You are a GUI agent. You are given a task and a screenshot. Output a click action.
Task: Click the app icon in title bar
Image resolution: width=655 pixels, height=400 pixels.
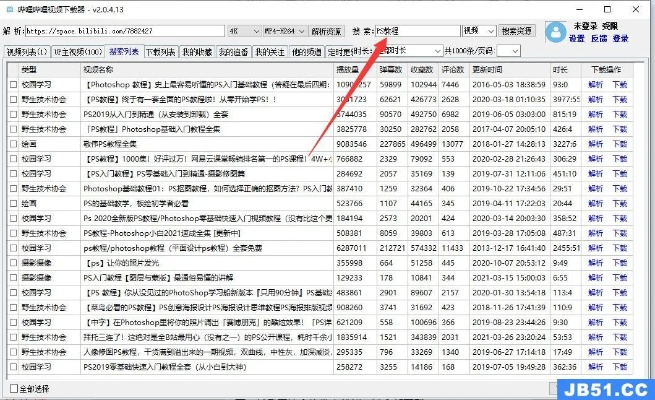tap(8, 8)
